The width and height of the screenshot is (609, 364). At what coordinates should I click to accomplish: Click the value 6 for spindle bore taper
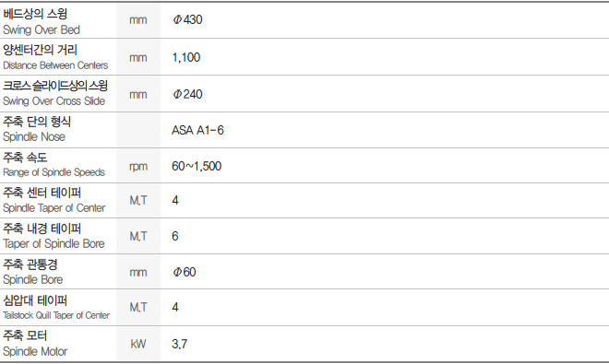coord(175,236)
